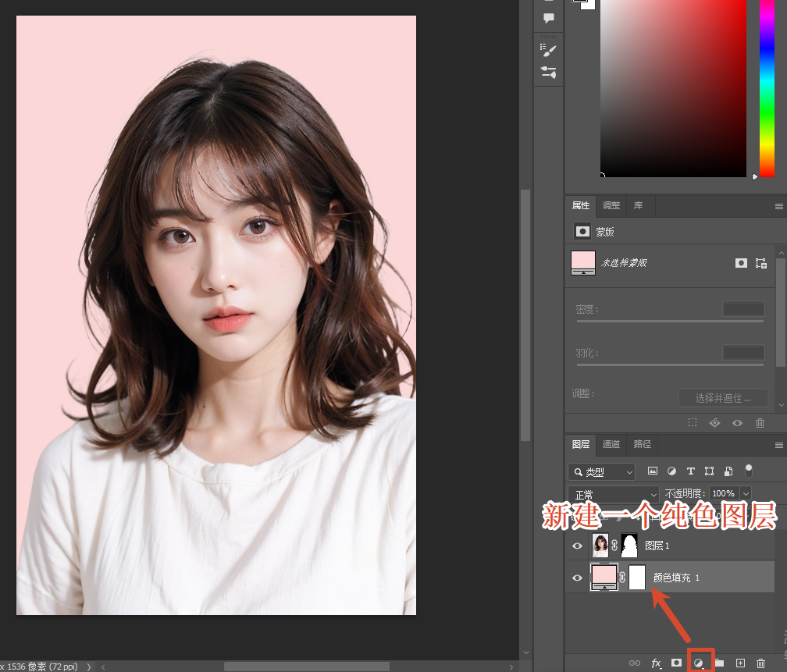This screenshot has width=787, height=672.
Task: Toggle the layer filtering switch
Action: (x=748, y=470)
